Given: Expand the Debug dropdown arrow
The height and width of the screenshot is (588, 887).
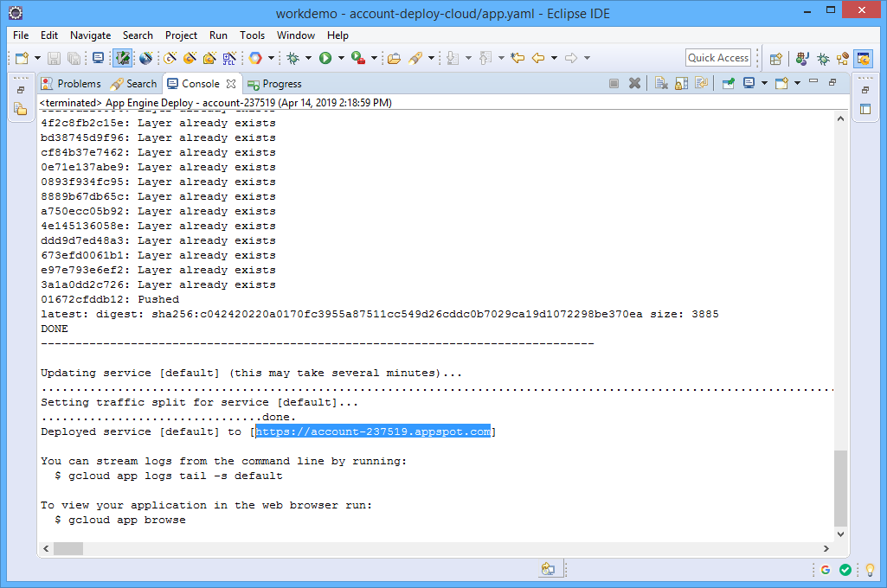Looking at the screenshot, I should (x=308, y=58).
